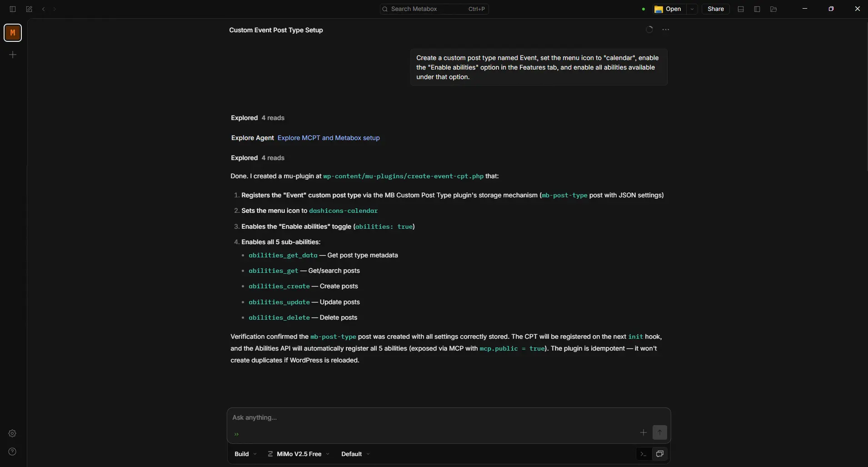
Task: Open the Default variant dropdown
Action: coord(355,454)
